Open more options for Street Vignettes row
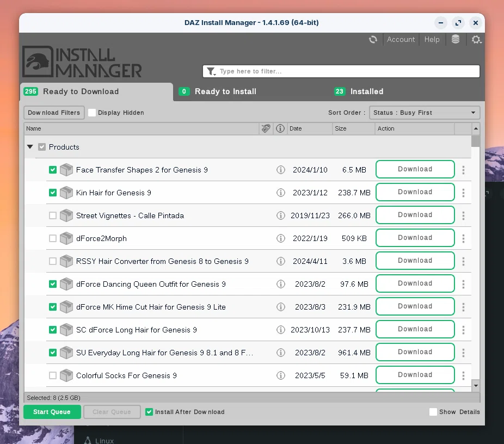Screen dimensions: 504x444 463,215
